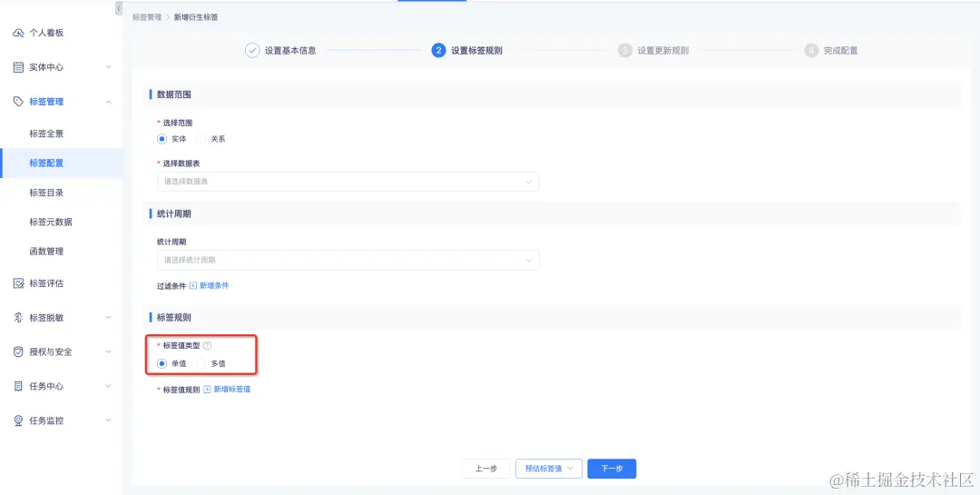Expand the 任务监控 menu chevron
Image resolution: width=980 pixels, height=495 pixels.
(108, 421)
